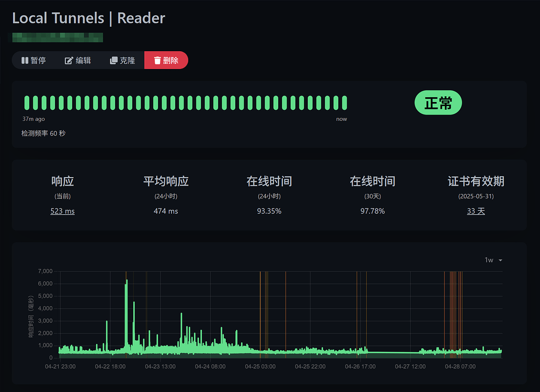
Task: Click the pause icon beside 暂停
Action: pos(25,61)
